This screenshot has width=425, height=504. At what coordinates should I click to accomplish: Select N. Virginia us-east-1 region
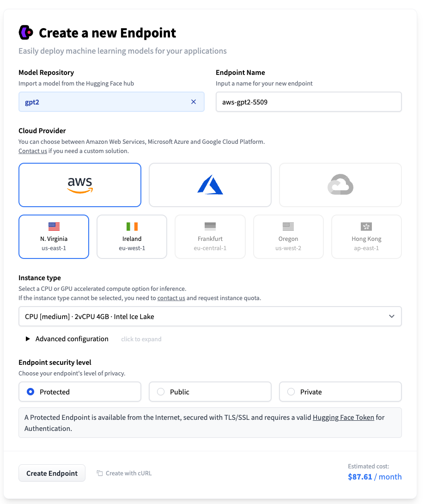[54, 237]
